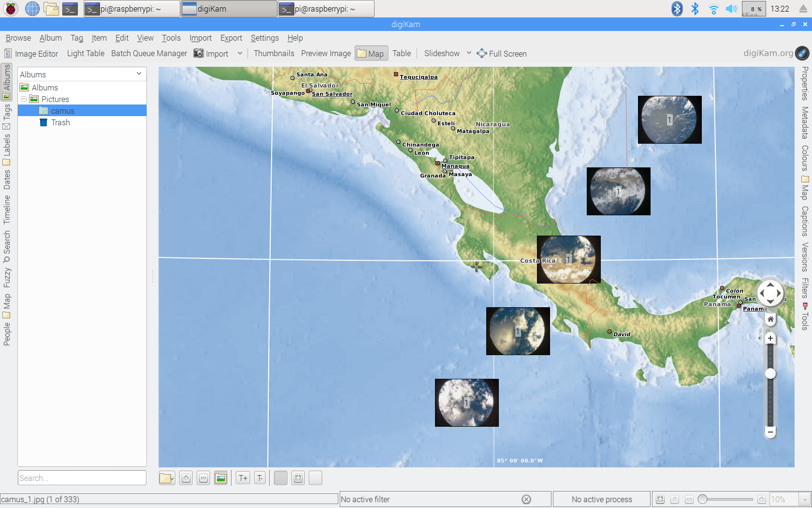Toggle the image thumbnails preview button below map
The image size is (812, 508).
(x=221, y=478)
